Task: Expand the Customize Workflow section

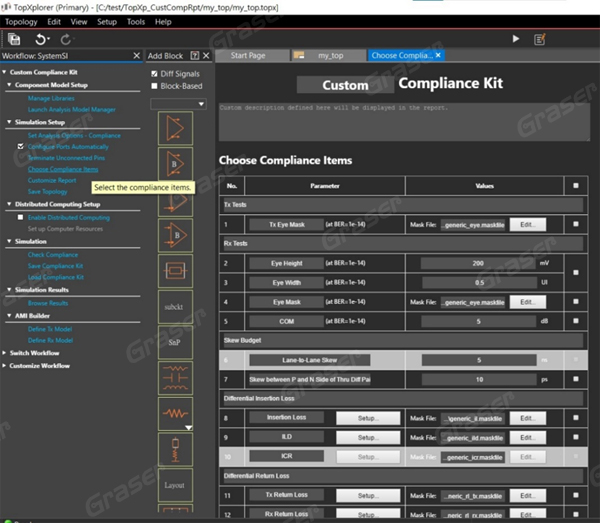Action: [x=4, y=366]
